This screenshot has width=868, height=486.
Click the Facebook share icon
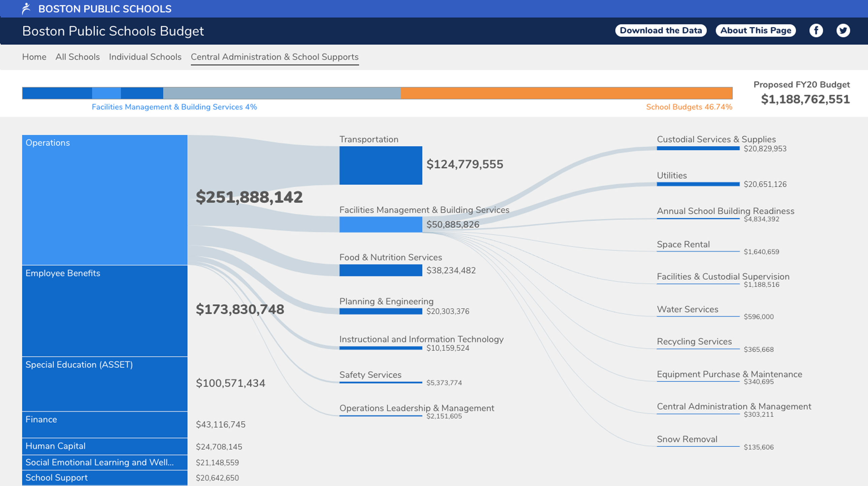(816, 31)
